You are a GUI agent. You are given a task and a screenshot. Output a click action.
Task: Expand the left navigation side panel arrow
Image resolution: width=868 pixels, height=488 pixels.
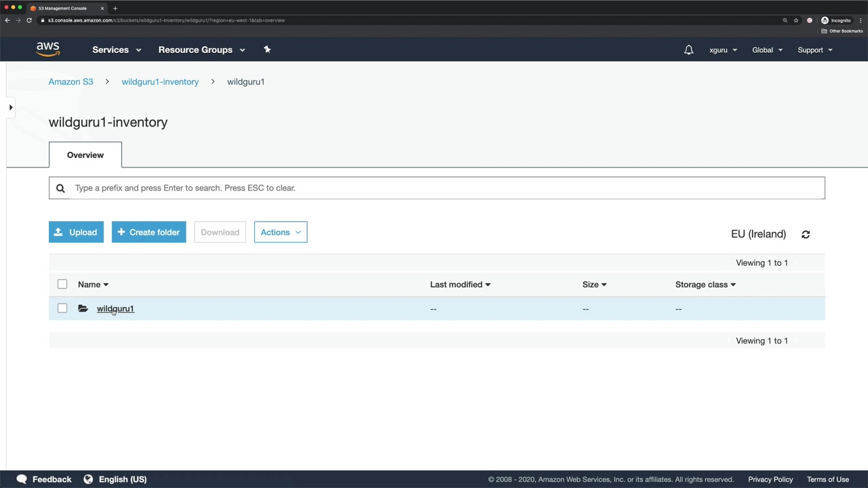tap(11, 107)
